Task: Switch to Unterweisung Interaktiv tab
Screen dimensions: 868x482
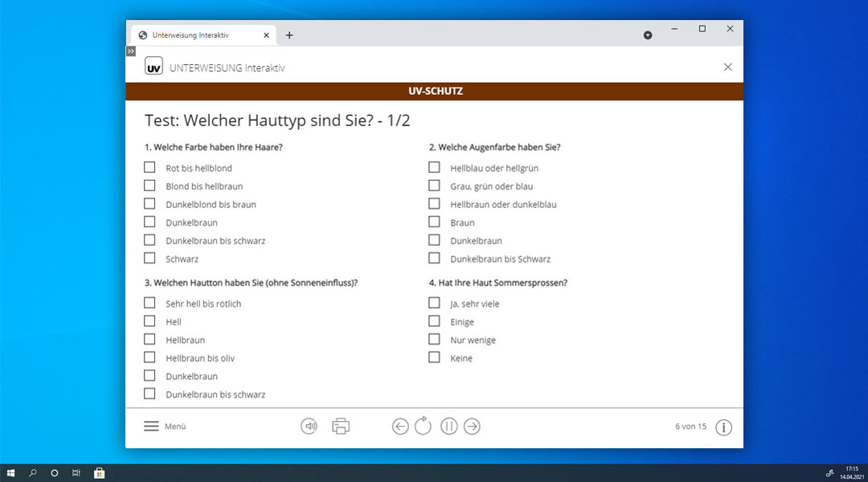Action: click(202, 35)
